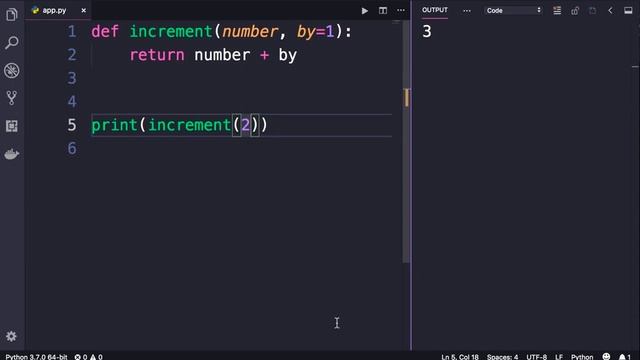
Task: Click the 'by=1' default parameter
Action: (316, 31)
